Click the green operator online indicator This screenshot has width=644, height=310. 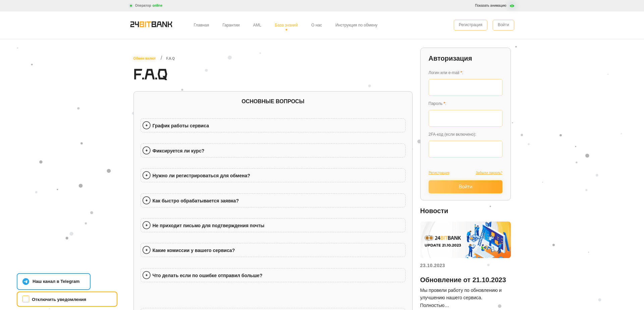click(x=131, y=5)
